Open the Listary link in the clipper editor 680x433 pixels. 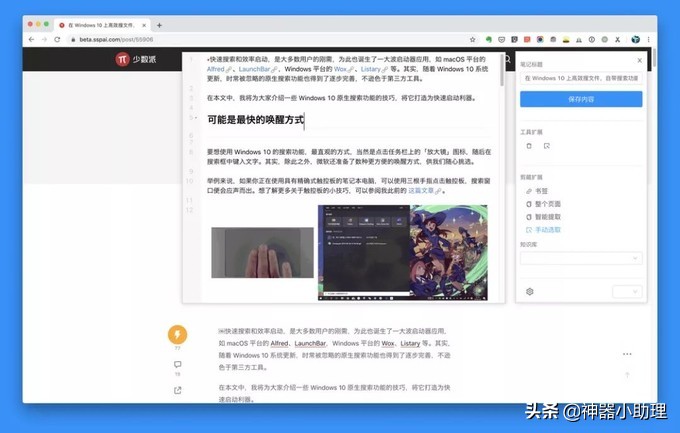(370, 69)
